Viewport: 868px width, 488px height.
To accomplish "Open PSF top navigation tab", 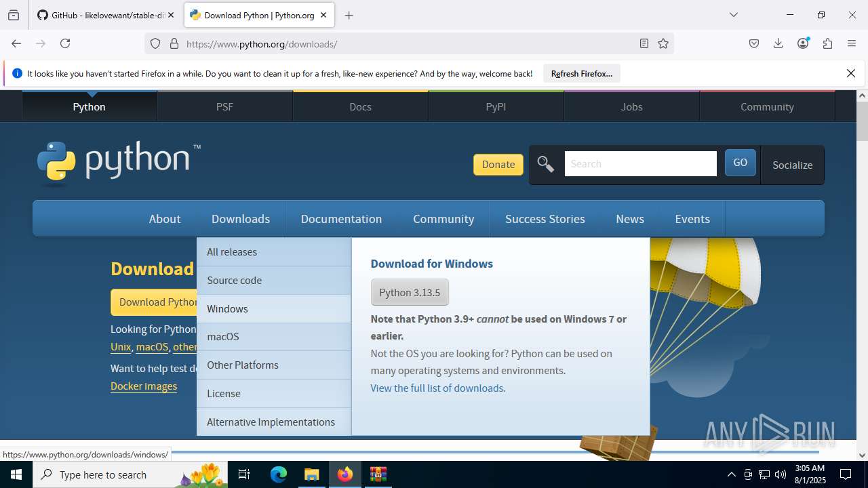I will [224, 106].
